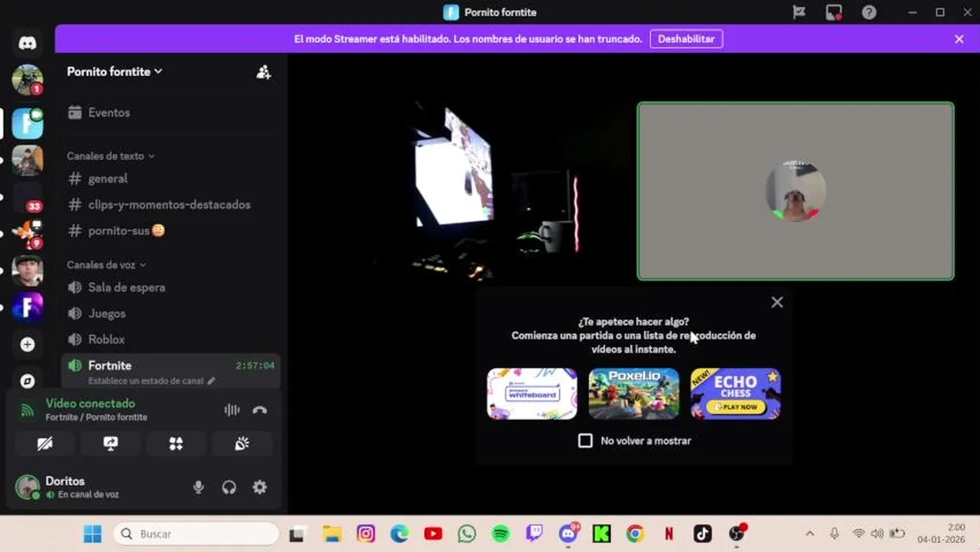Open the help question mark icon
This screenshot has width=980, height=552.
869,12
